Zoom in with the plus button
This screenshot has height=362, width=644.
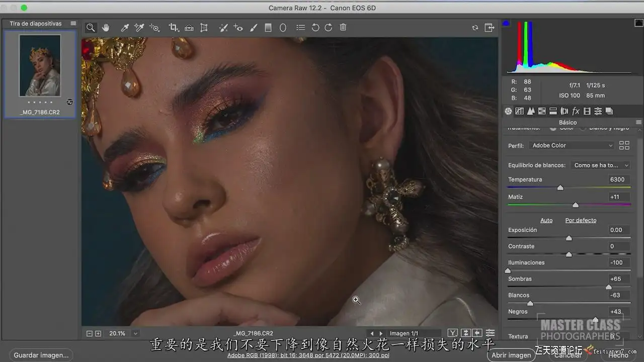pos(98,333)
